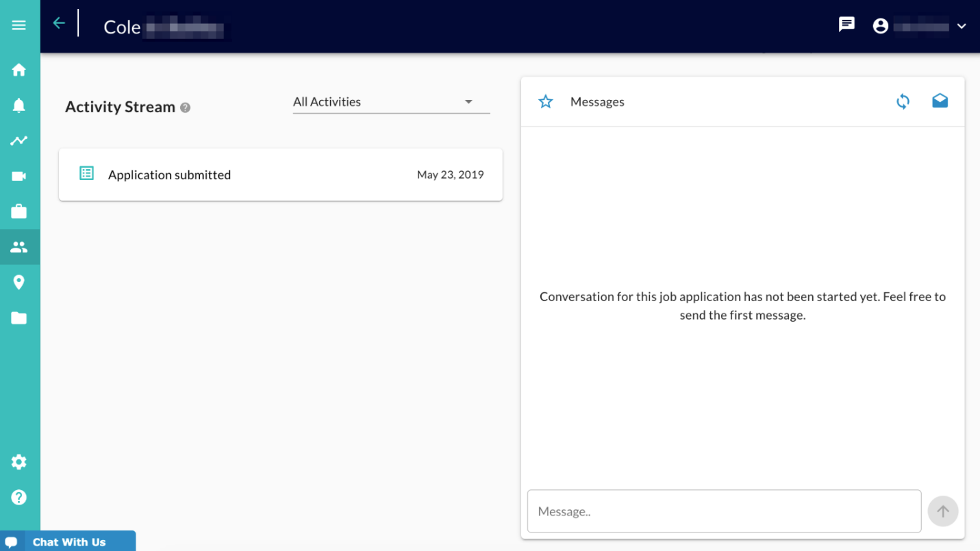
Task: Refresh the Messages panel
Action: pos(903,102)
